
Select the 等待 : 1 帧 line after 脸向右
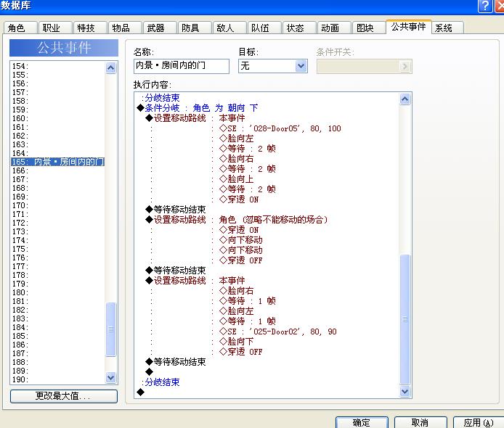click(x=248, y=301)
